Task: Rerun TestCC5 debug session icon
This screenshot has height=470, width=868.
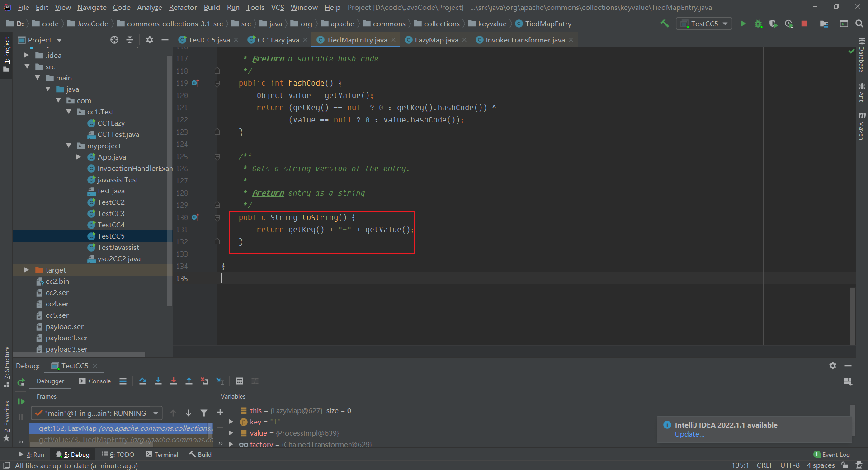Action: click(21, 382)
